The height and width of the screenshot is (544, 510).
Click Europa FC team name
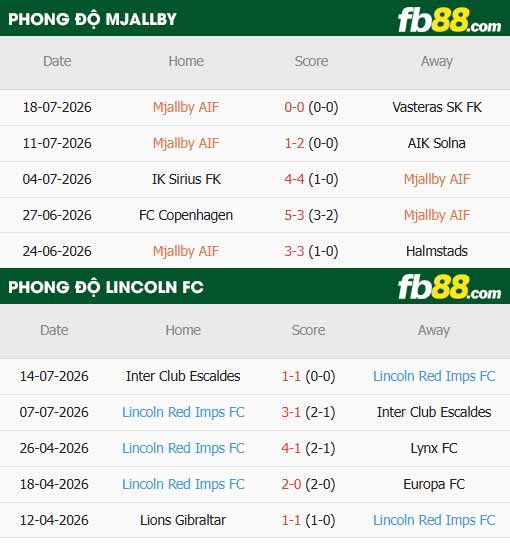click(x=434, y=484)
